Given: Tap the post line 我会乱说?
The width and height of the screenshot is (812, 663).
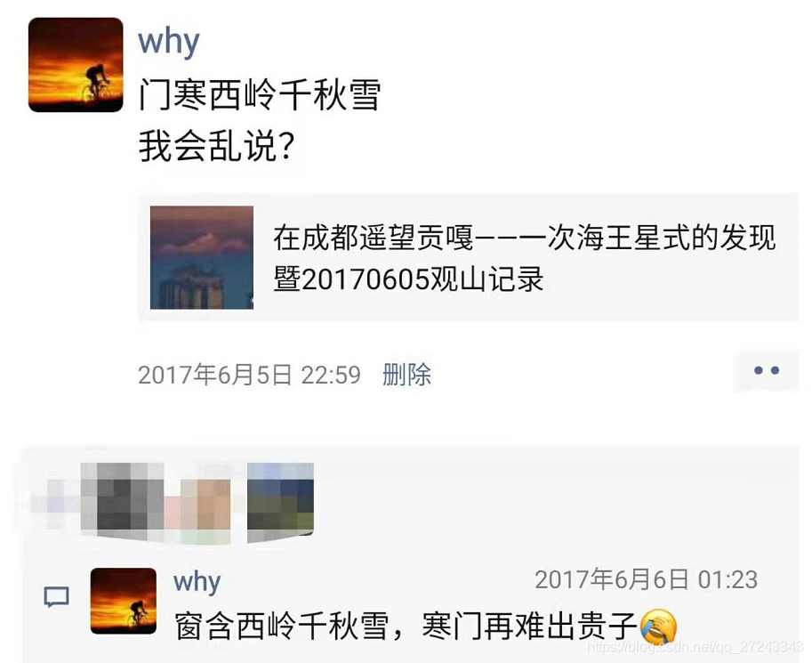Looking at the screenshot, I should click(x=216, y=146).
